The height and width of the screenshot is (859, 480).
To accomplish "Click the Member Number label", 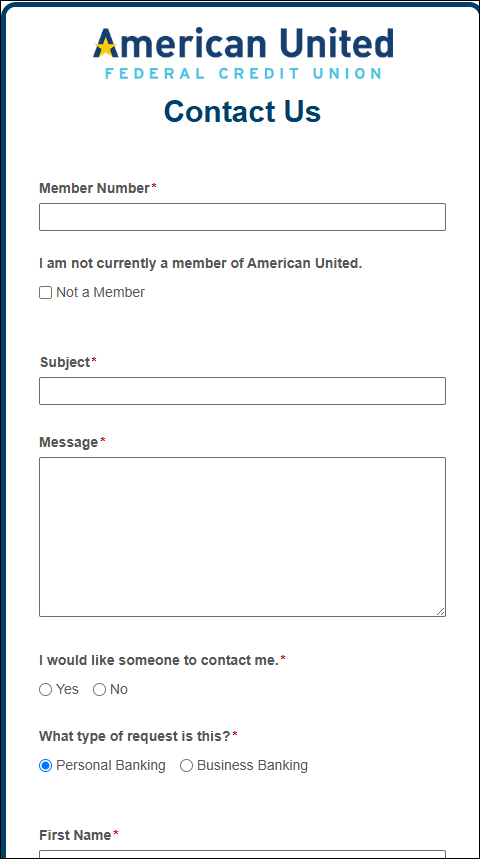I will coord(94,188).
